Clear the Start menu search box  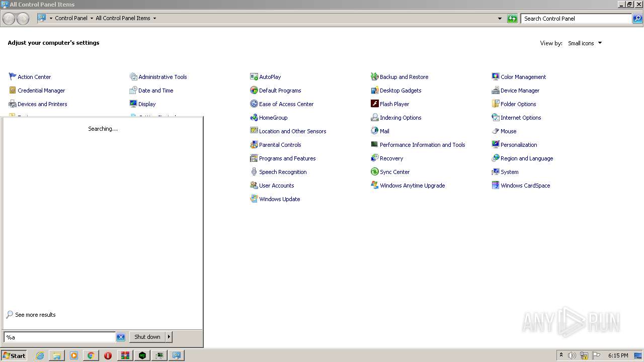121,337
